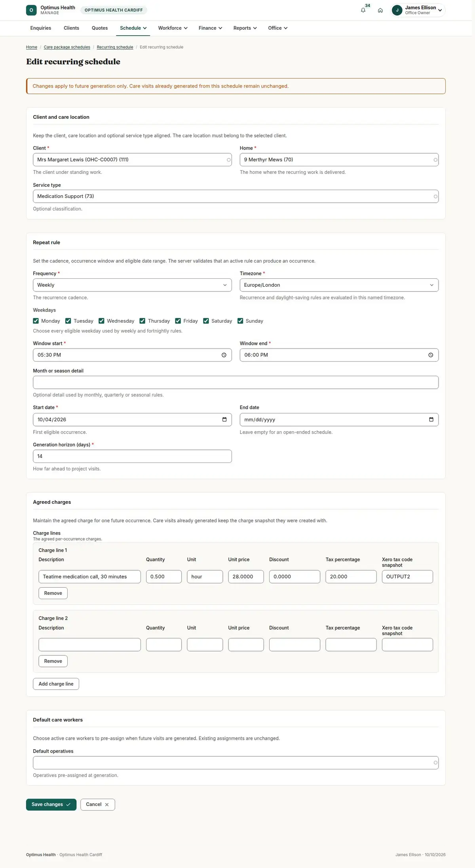Expand the Frequency dropdown showing Weekly
Screen dimensions: 475x868
132,285
